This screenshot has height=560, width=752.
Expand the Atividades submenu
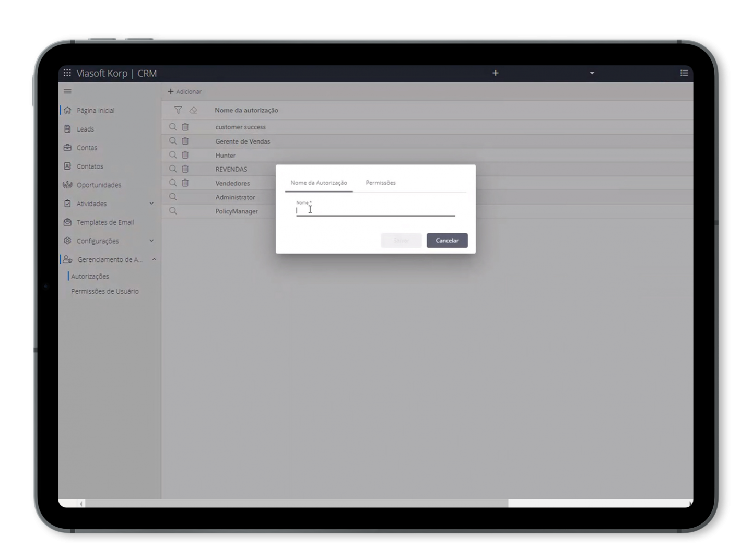coord(151,204)
